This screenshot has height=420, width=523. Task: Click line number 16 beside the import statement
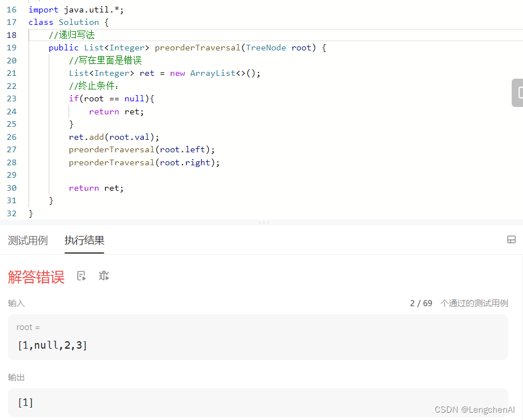pyautogui.click(x=11, y=9)
